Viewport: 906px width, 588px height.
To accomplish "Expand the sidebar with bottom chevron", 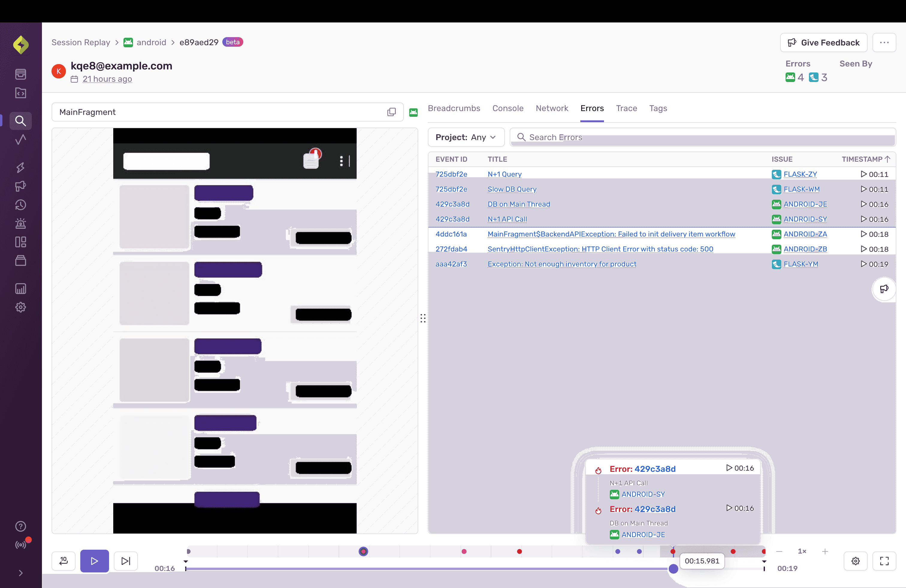I will pos(21,573).
